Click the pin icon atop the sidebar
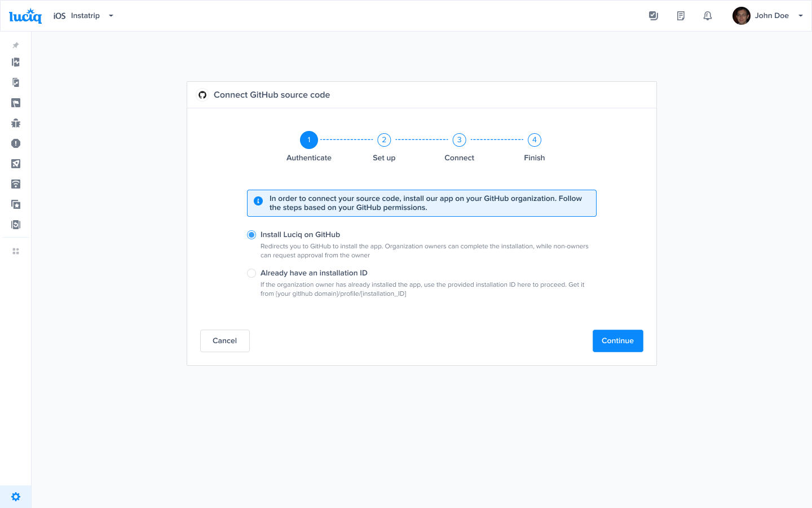The height and width of the screenshot is (508, 812). click(16, 45)
